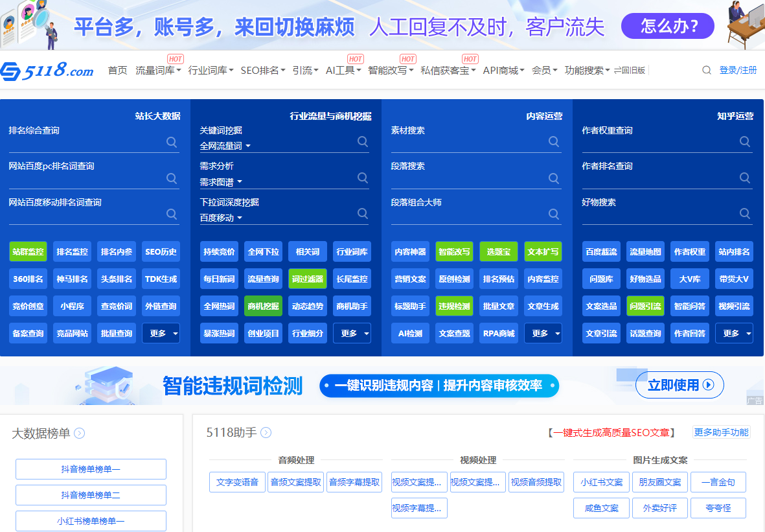Click AI检测 button

coord(410,333)
